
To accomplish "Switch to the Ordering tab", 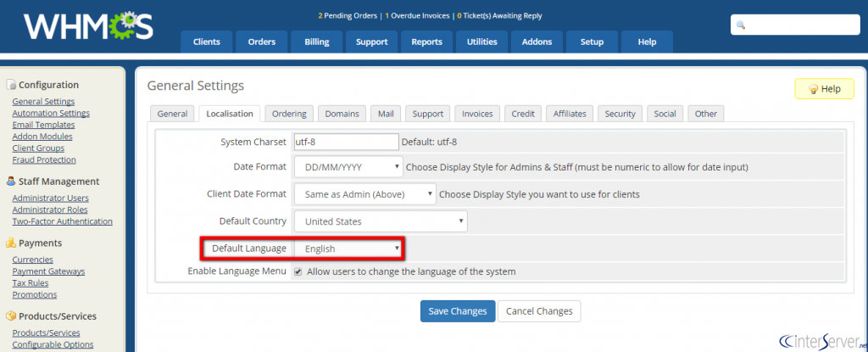I will 289,114.
